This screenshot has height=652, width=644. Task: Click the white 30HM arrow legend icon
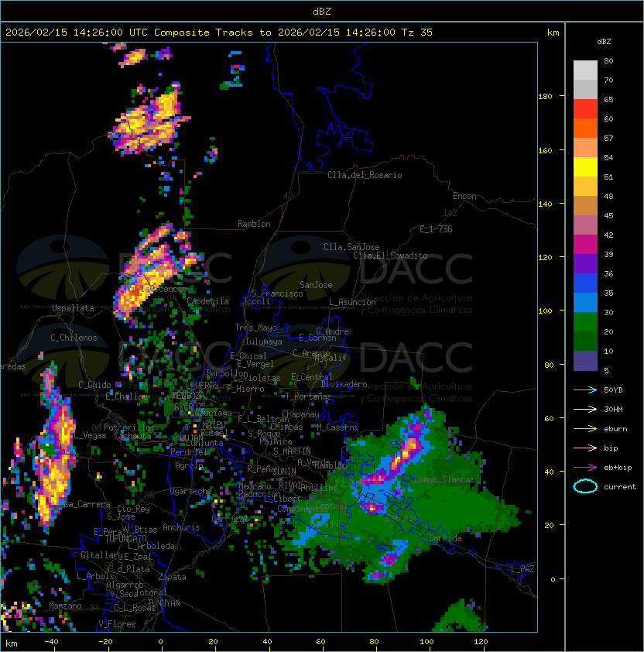tap(585, 409)
